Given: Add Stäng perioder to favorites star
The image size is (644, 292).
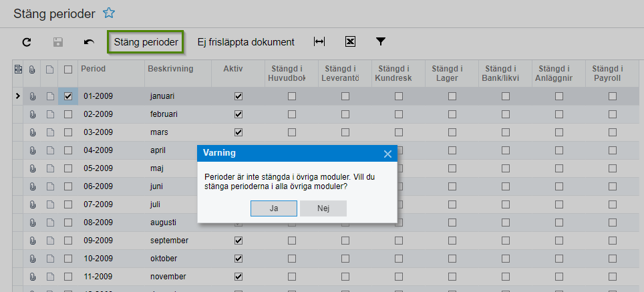Looking at the screenshot, I should coord(109,13).
